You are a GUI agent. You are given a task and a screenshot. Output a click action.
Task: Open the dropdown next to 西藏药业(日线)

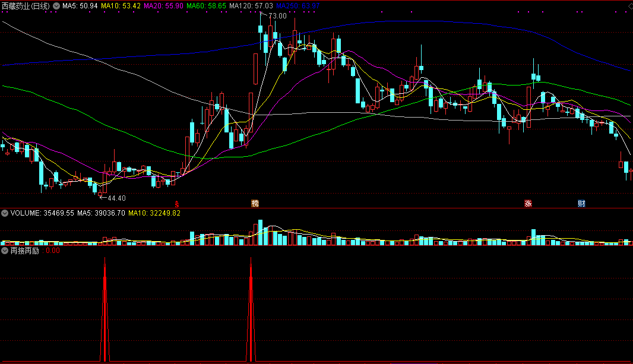point(56,6)
